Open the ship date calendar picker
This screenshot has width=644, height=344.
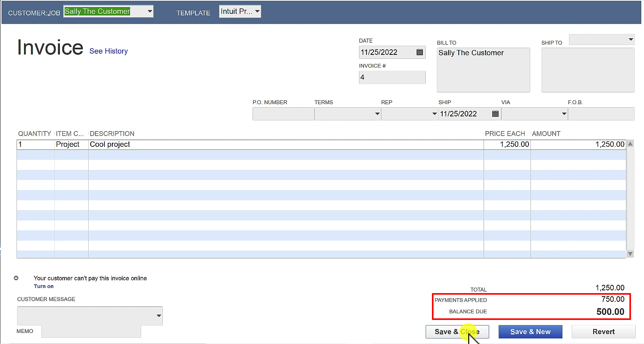pos(495,114)
